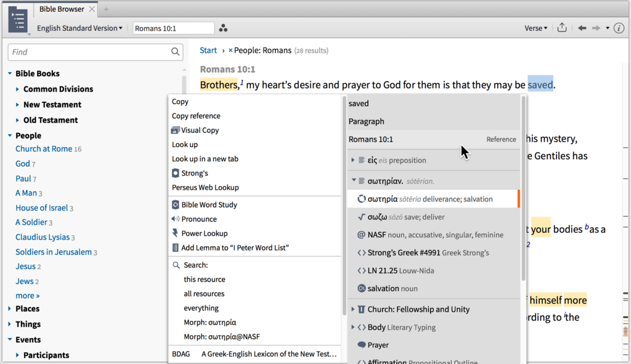This screenshot has width=631, height=364.
Task: Filter by Claudius Lysias
Action: [x=43, y=237]
